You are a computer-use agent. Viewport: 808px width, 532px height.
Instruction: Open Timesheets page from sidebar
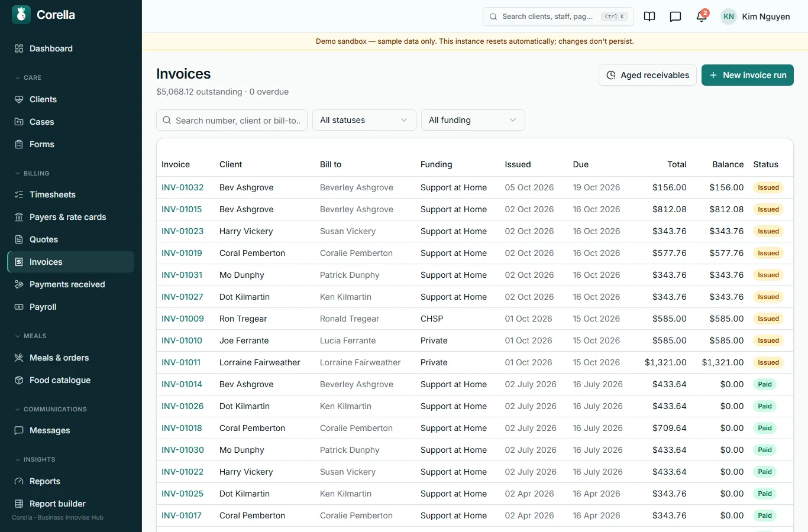coord(71,194)
